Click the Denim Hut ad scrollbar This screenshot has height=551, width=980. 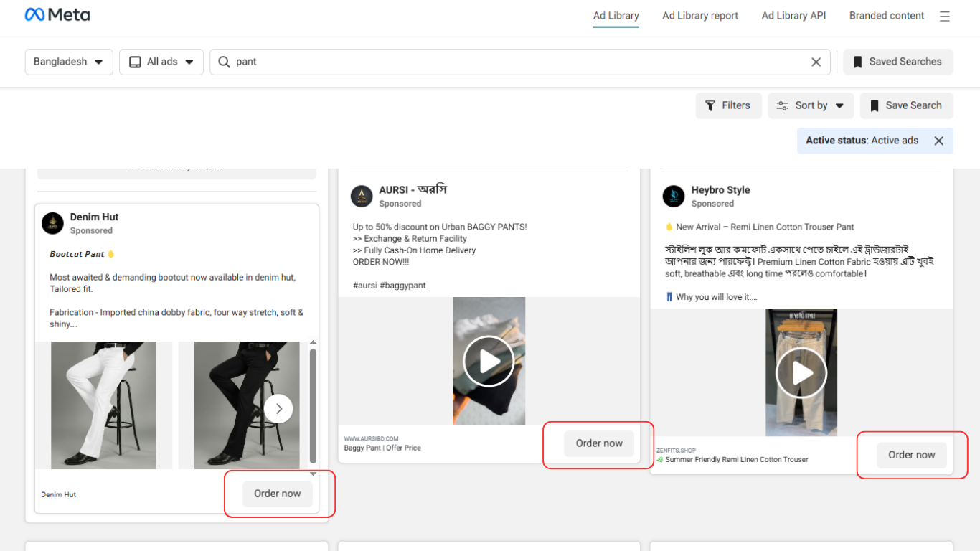coord(313,405)
